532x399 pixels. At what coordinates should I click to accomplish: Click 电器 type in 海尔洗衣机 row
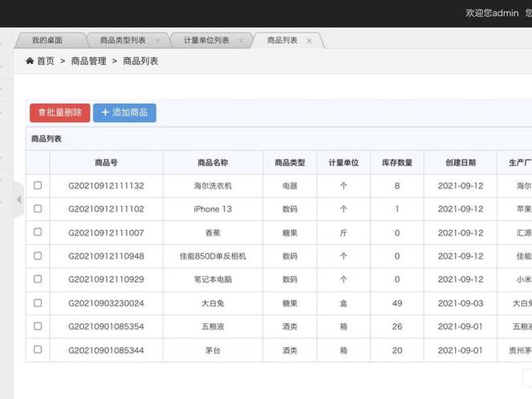pyautogui.click(x=290, y=186)
